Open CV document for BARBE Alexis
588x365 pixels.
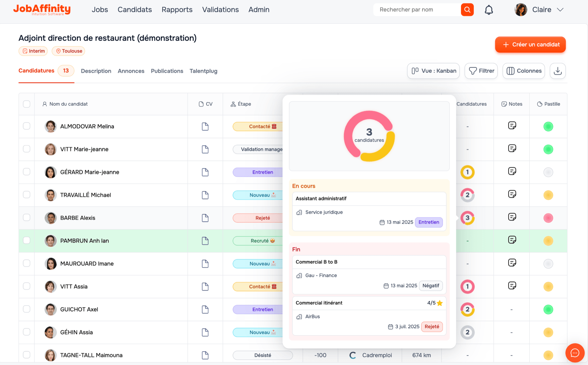click(x=205, y=218)
